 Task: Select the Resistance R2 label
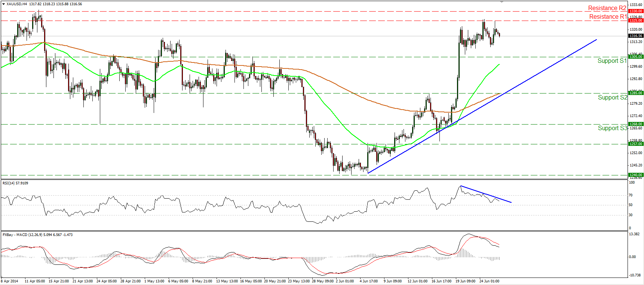click(x=607, y=8)
